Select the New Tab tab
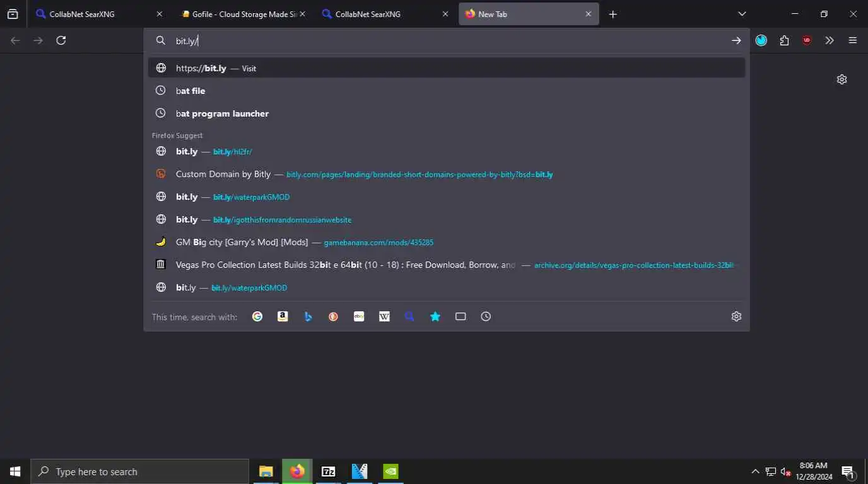The image size is (868, 484). coord(529,14)
